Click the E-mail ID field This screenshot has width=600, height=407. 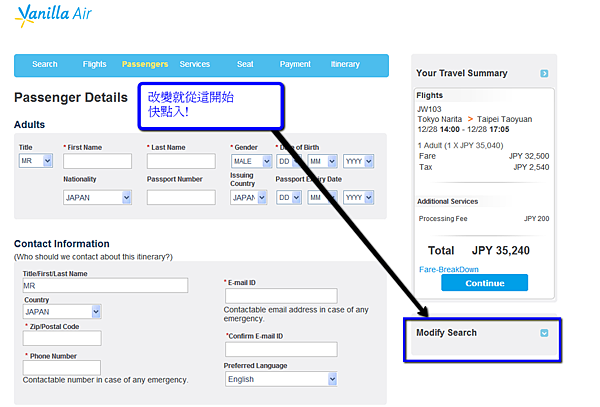tap(281, 296)
